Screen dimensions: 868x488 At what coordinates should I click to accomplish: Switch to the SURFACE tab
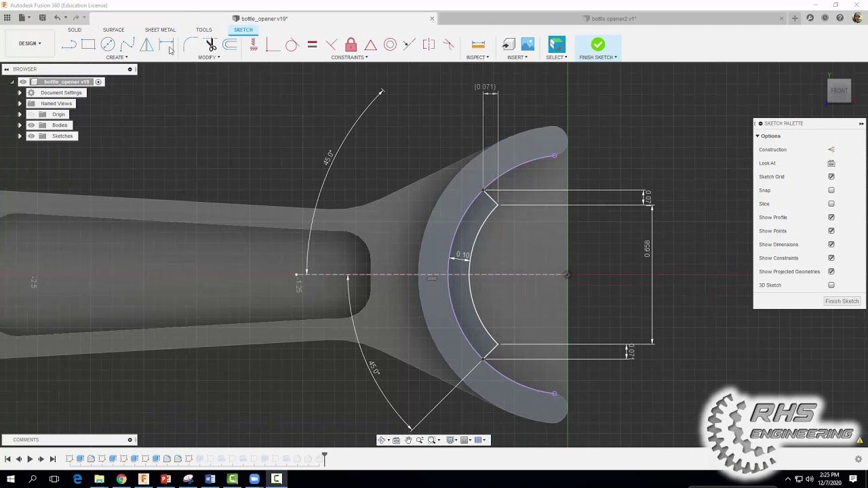[x=113, y=30]
